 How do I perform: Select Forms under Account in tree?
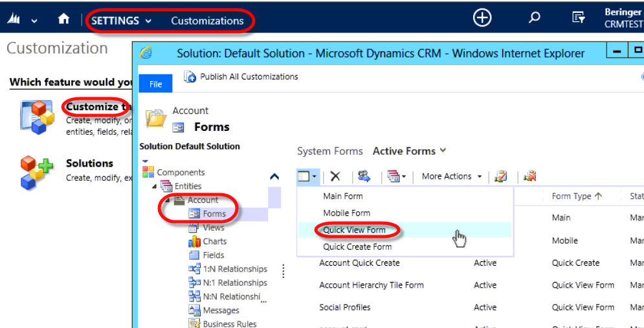point(214,214)
